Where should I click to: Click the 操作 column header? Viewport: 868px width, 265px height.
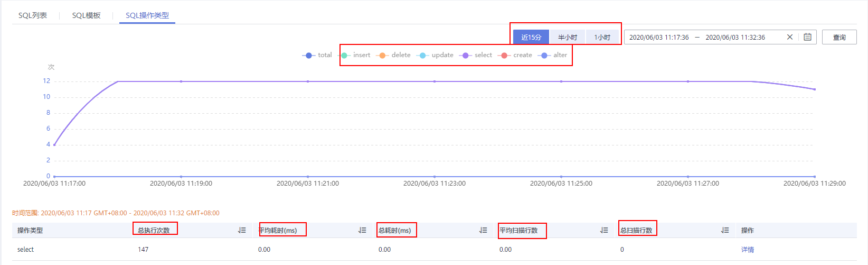point(748,231)
